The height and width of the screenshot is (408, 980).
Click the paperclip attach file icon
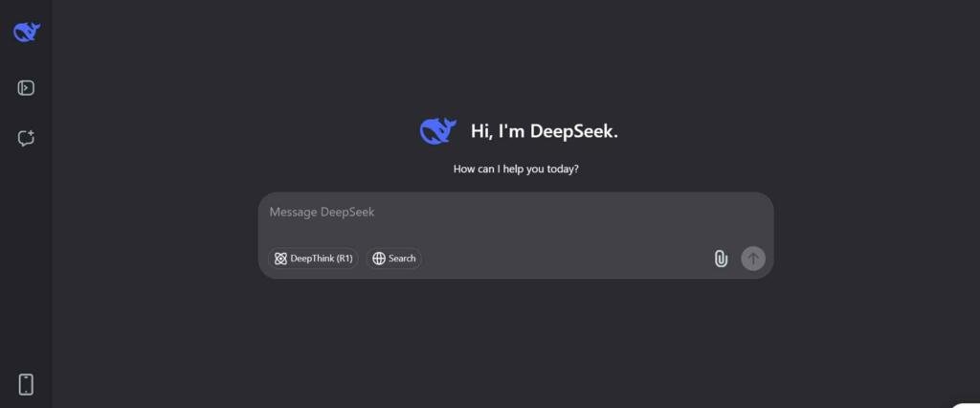721,259
